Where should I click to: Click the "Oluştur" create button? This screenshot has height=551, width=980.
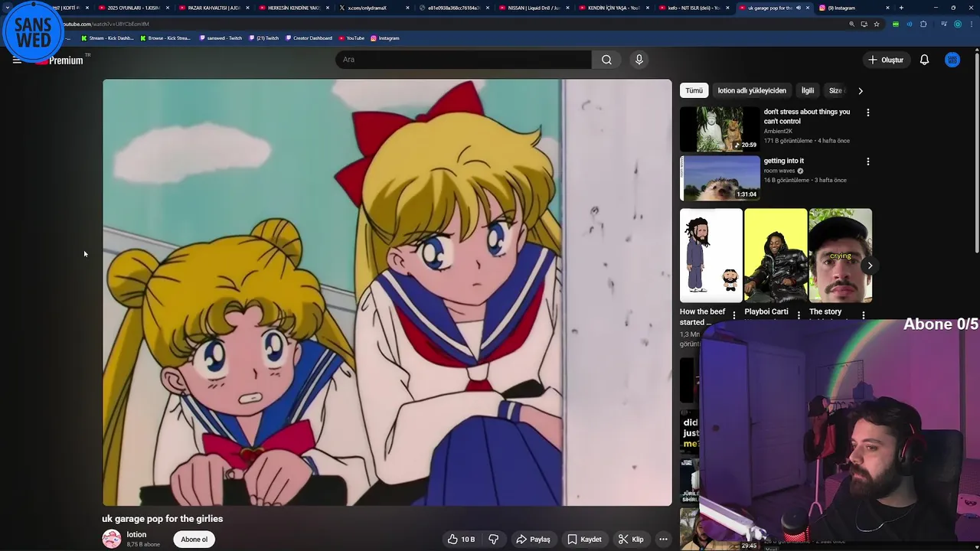click(x=885, y=60)
